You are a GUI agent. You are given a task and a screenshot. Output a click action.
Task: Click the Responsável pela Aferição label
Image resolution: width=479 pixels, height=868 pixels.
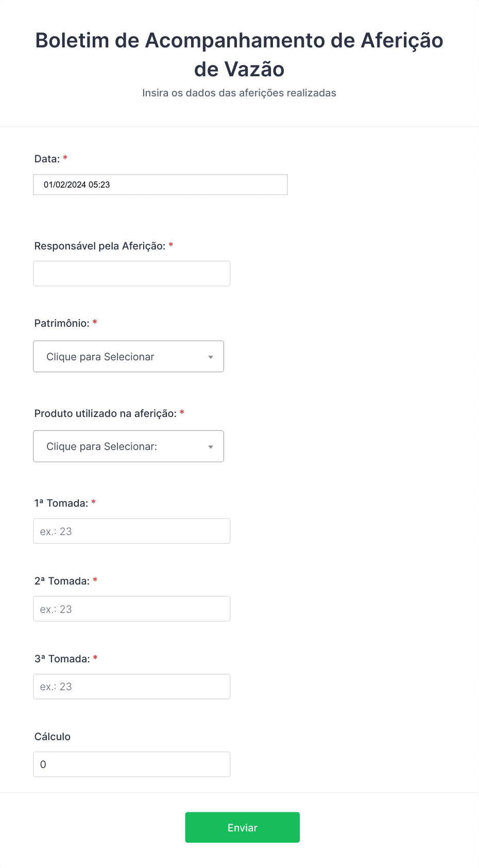tap(100, 246)
